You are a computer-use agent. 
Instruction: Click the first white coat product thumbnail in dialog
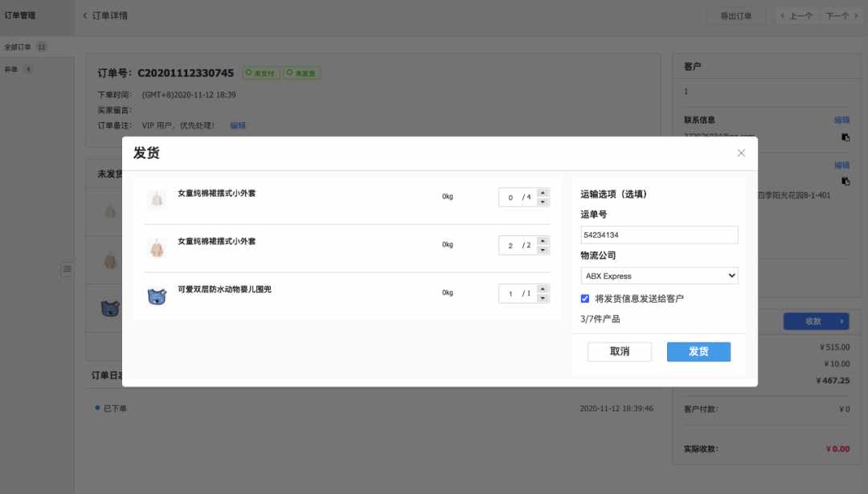[x=157, y=198]
